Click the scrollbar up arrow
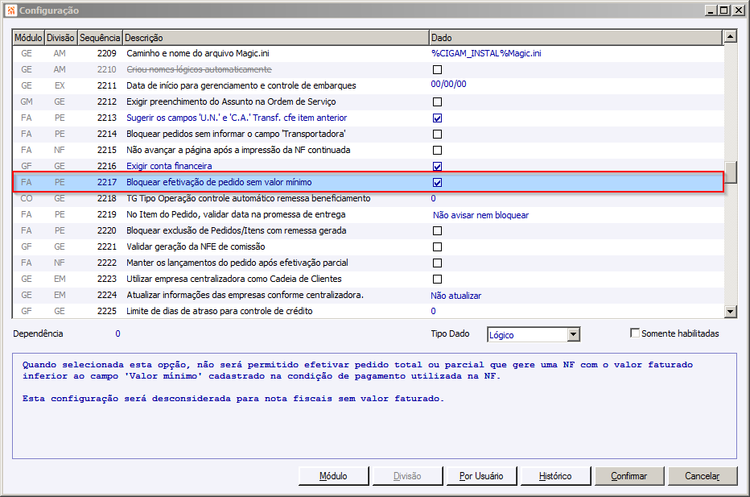Image resolution: width=750 pixels, height=497 pixels. tap(730, 36)
